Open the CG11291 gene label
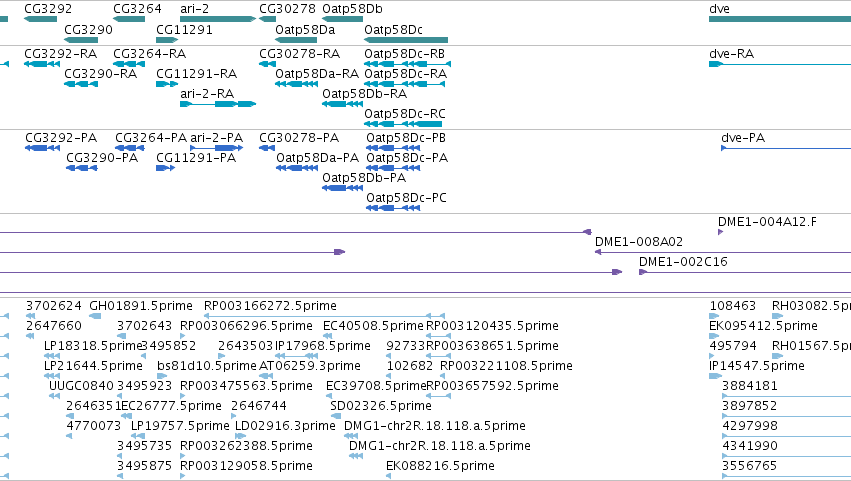This screenshot has width=851, height=481. tap(185, 29)
